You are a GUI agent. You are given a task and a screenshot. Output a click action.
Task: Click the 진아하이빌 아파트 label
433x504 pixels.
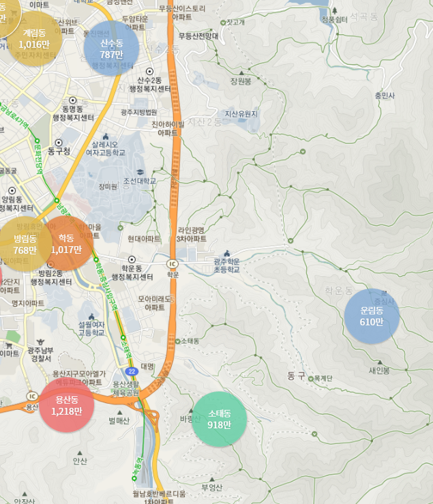(168, 128)
